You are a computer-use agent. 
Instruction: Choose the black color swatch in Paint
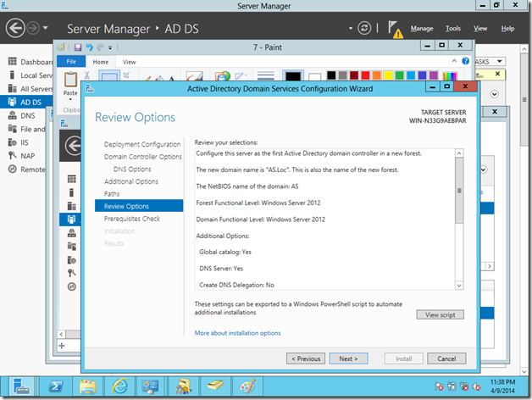click(x=331, y=75)
